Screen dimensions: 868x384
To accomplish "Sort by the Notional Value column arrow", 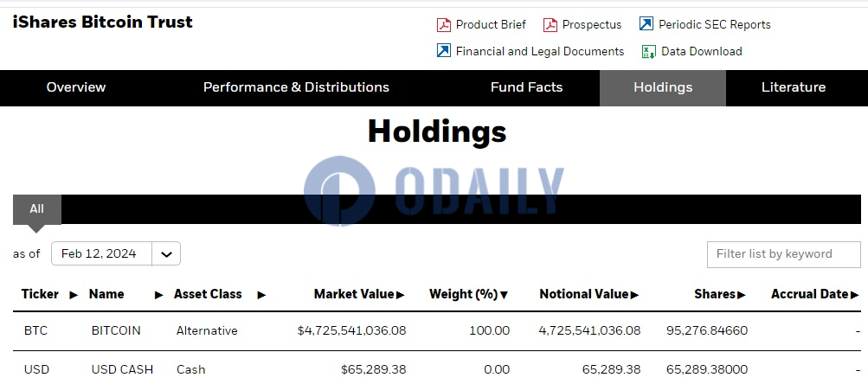I will click(634, 295).
